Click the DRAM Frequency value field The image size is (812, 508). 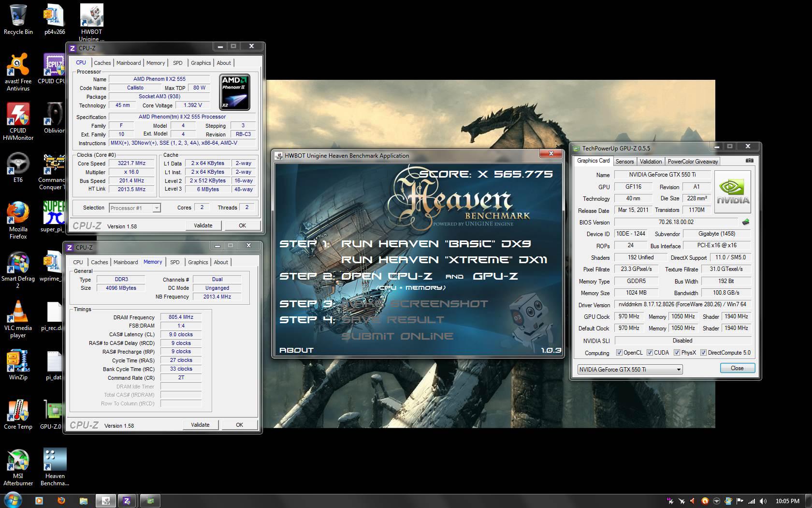tap(181, 317)
